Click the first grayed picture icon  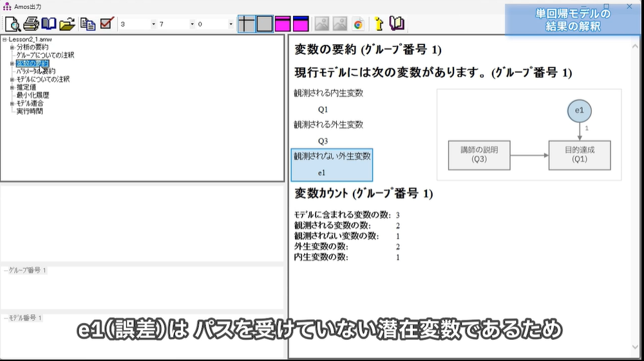click(321, 24)
